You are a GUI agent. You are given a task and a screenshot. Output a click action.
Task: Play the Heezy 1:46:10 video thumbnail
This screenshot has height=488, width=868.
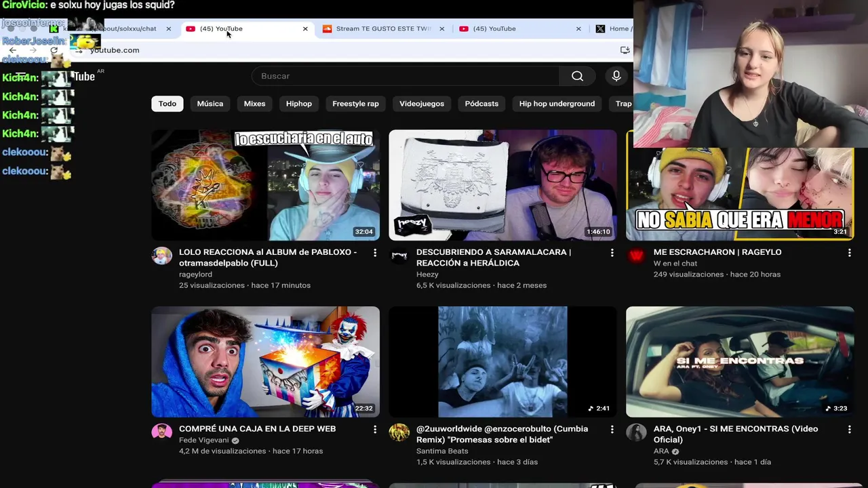coord(502,185)
